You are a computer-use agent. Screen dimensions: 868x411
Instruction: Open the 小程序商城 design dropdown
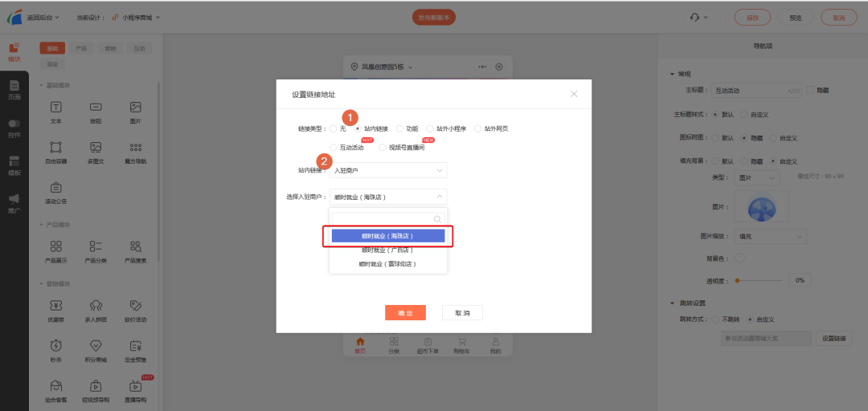pyautogui.click(x=136, y=17)
